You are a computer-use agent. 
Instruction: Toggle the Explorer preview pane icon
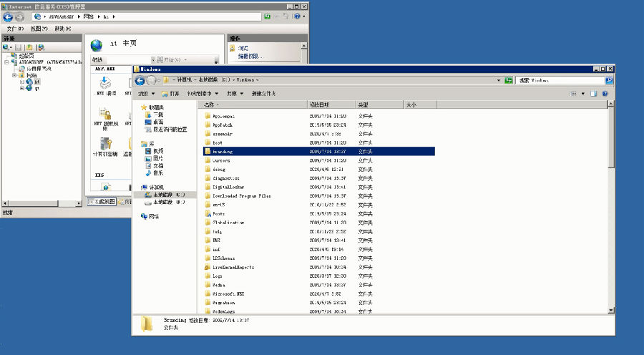point(594,93)
